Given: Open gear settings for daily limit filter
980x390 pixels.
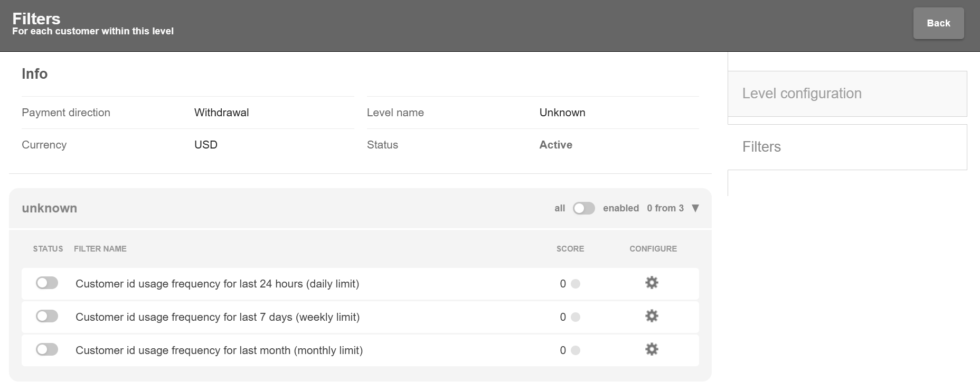Looking at the screenshot, I should [652, 283].
